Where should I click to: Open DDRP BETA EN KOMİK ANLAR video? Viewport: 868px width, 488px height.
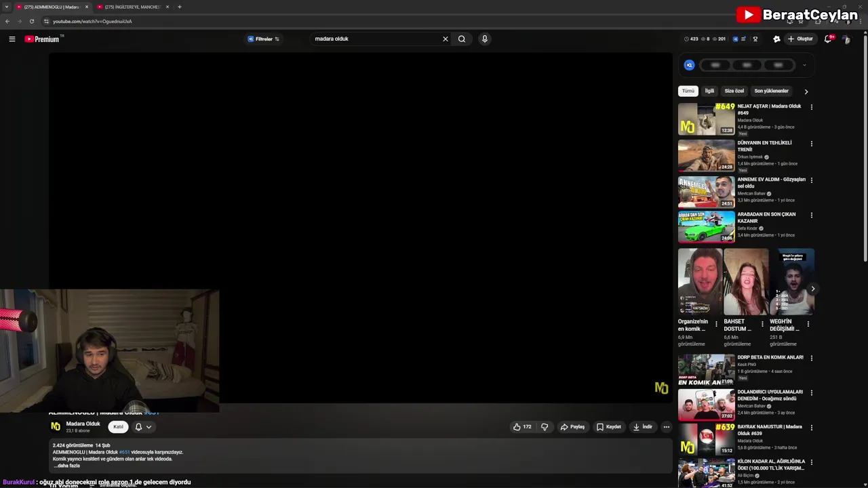pyautogui.click(x=707, y=369)
